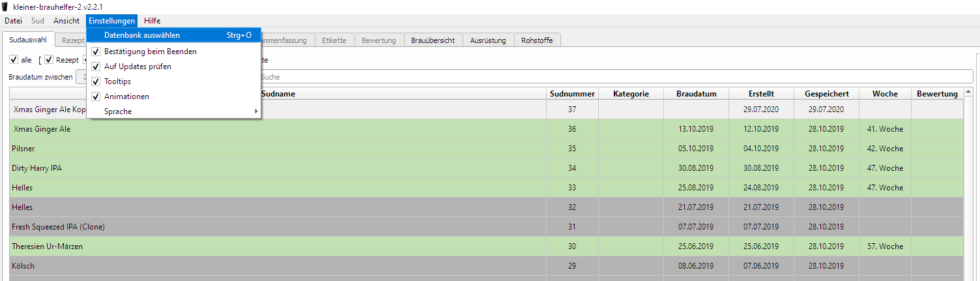Open the Datei menu

[13, 21]
